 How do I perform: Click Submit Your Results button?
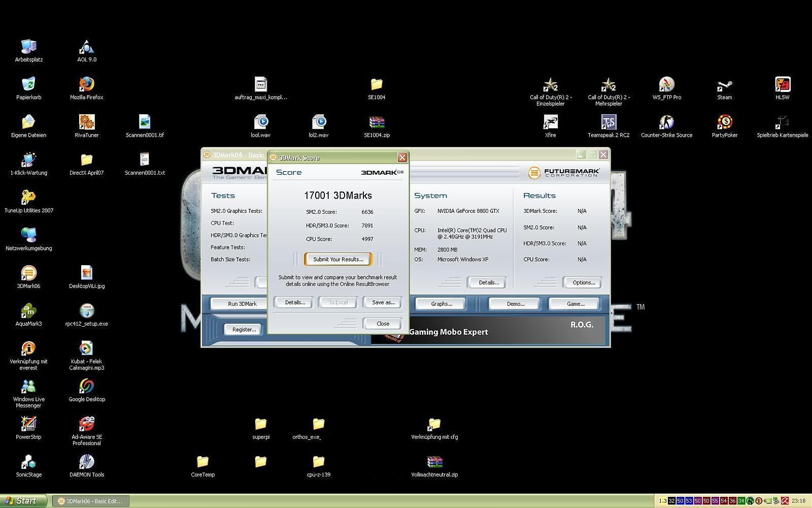(338, 259)
